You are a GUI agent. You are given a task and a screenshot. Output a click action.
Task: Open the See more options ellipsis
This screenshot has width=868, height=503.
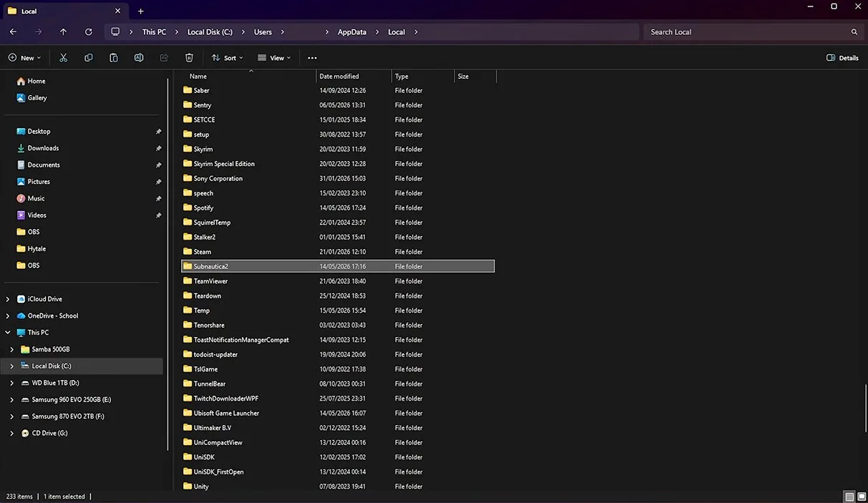coord(312,58)
